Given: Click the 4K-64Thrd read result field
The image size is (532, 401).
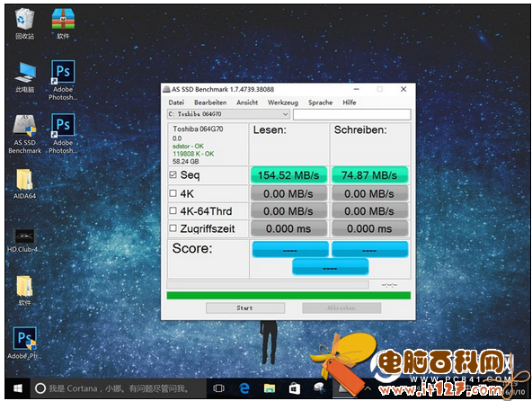Looking at the screenshot, I should point(288,211).
